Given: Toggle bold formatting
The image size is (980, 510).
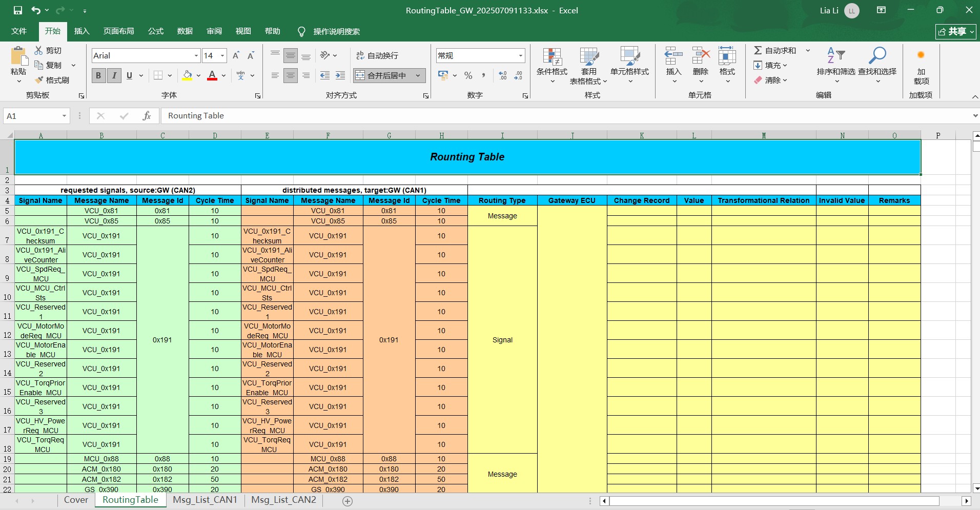Looking at the screenshot, I should click(x=98, y=76).
